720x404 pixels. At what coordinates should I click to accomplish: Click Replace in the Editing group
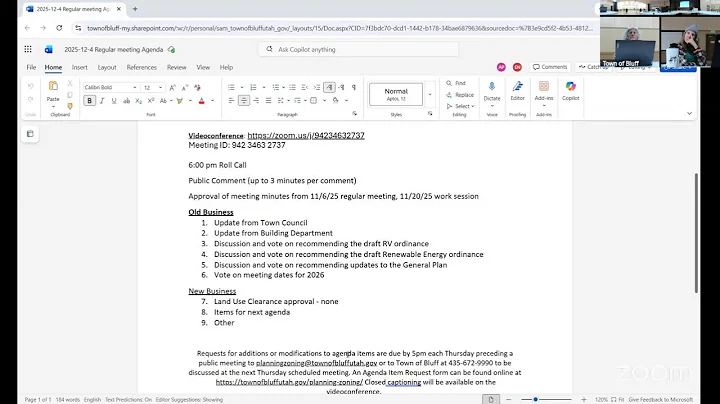coord(460,95)
